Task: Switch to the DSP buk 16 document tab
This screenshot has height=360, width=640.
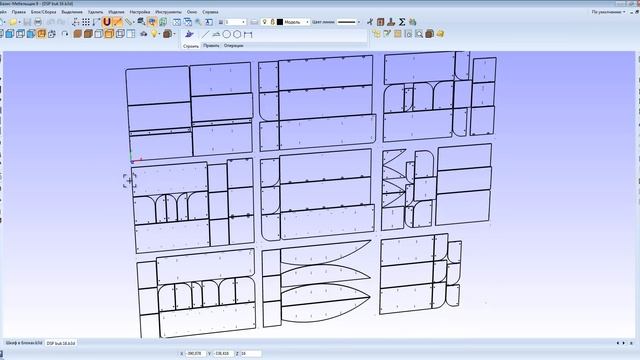Action: pos(61,343)
